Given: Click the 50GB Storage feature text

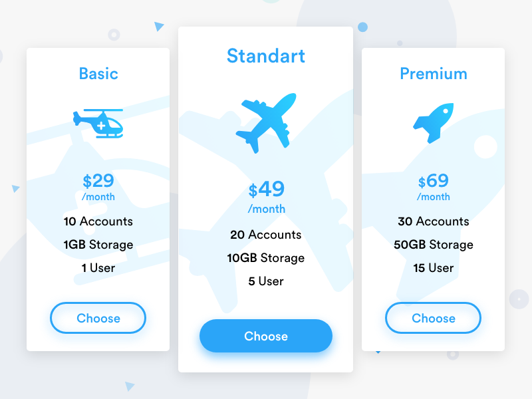Looking at the screenshot, I should [433, 245].
